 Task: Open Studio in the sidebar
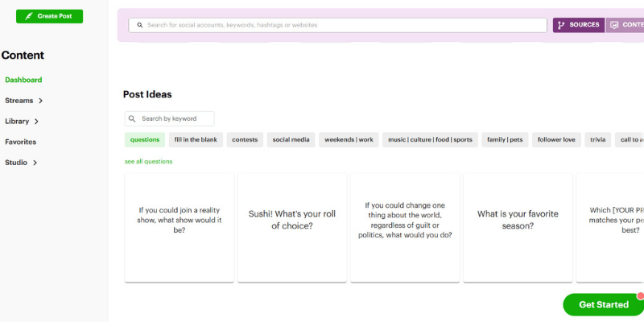[x=16, y=163]
